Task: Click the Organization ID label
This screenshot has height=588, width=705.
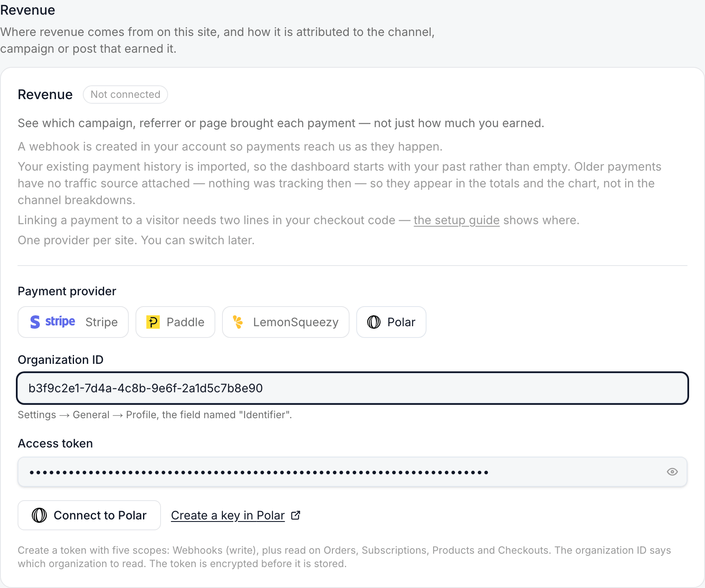Action: [x=61, y=360]
